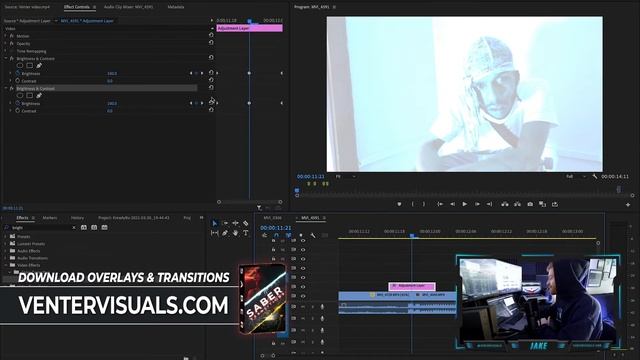The height and width of the screenshot is (360, 640).
Task: Toggle the fx switch on Motion effect
Action: (12, 36)
